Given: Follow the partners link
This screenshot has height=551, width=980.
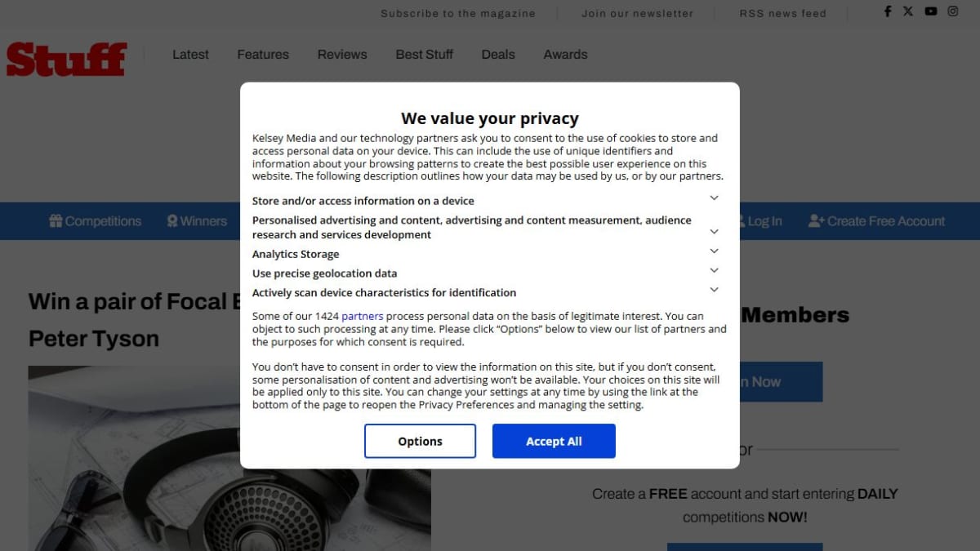Looking at the screenshot, I should click(363, 316).
